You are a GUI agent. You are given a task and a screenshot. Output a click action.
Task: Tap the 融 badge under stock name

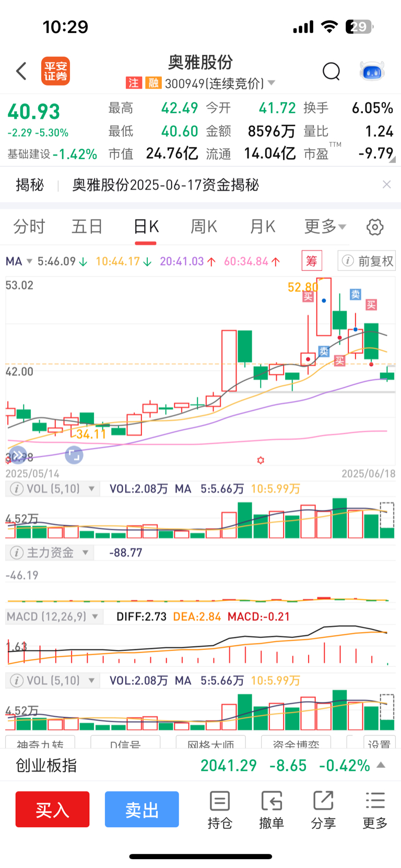point(153,83)
